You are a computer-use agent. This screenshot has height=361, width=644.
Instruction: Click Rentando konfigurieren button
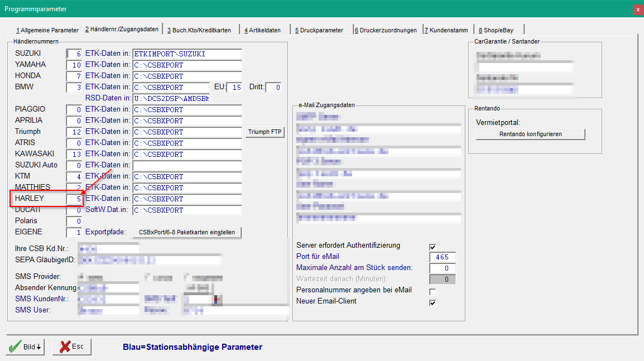pos(531,134)
